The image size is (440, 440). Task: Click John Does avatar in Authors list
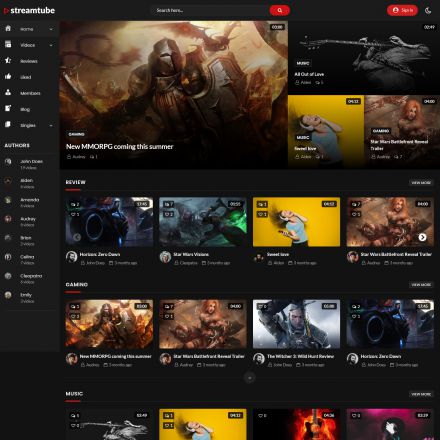(x=8, y=162)
